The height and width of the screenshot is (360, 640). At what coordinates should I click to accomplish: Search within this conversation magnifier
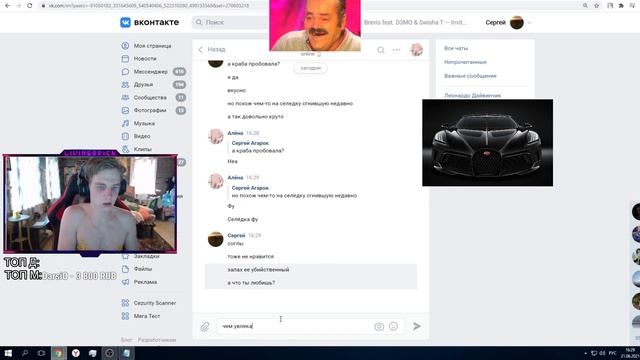click(381, 50)
